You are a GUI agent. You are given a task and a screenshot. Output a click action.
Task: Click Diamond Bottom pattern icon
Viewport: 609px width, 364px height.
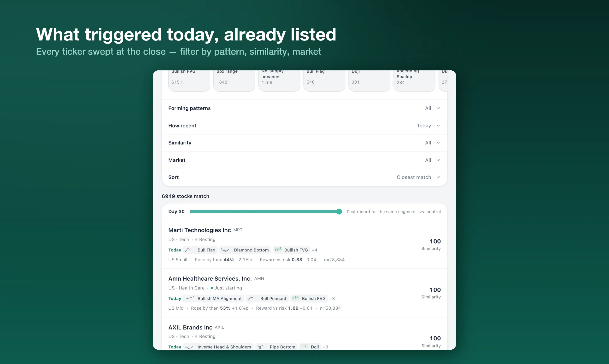[225, 250]
